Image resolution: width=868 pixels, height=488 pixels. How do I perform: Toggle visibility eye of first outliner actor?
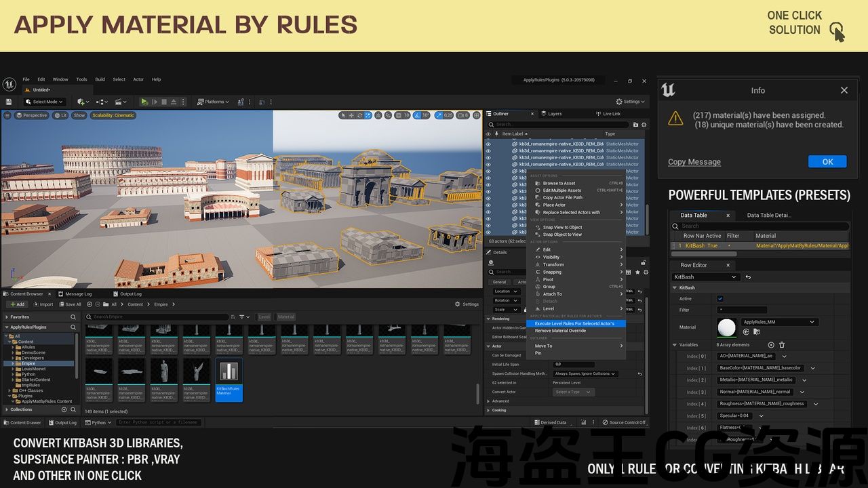(488, 144)
